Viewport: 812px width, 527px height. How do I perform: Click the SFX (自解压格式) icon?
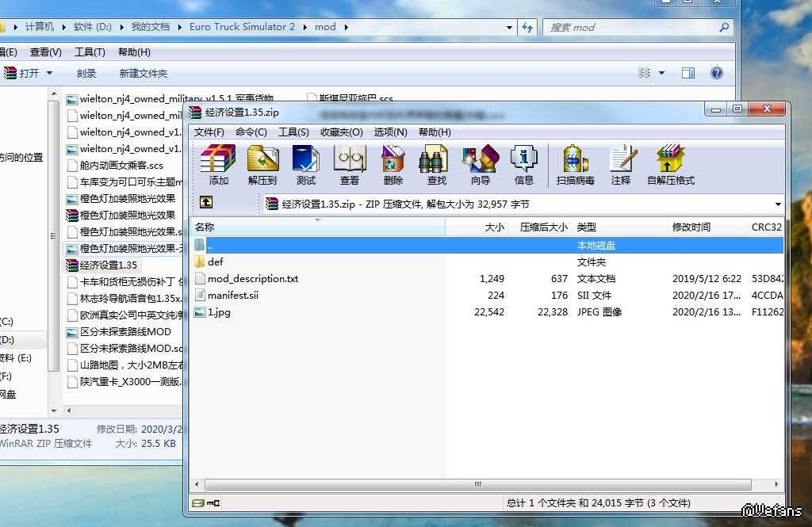tap(670, 165)
